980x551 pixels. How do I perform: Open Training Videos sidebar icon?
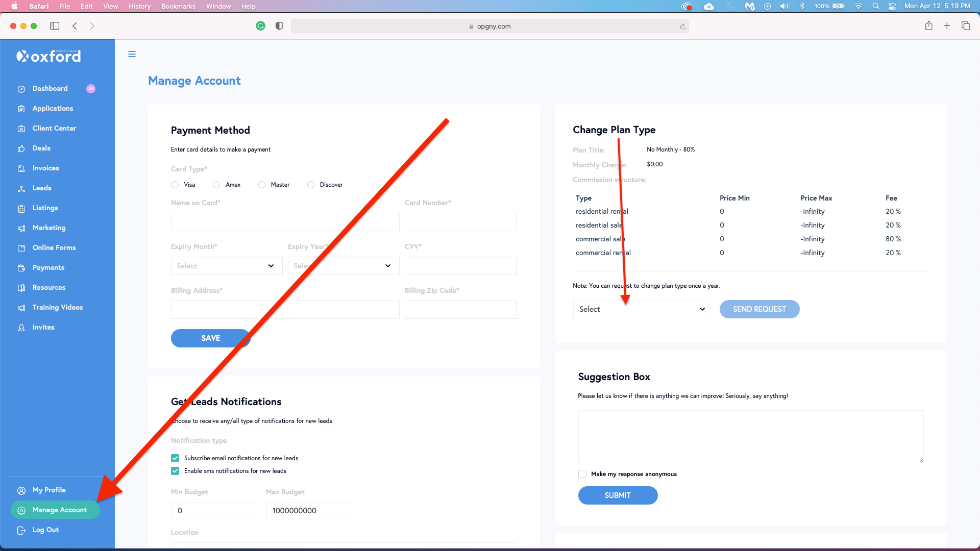(21, 308)
